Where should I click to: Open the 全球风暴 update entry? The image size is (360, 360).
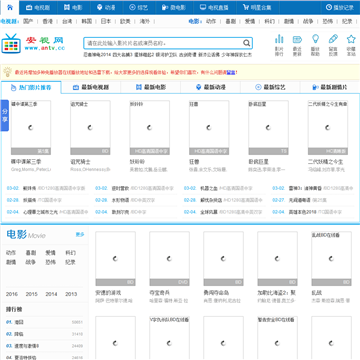pos(209,212)
